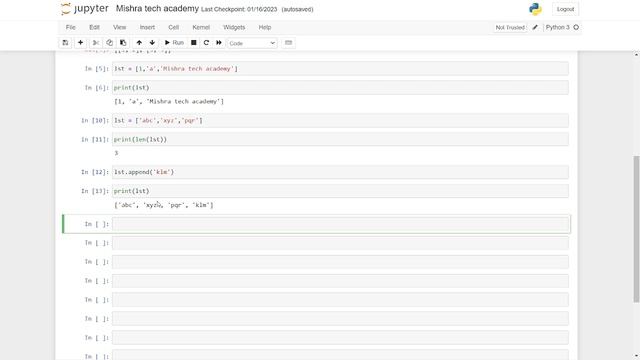The width and height of the screenshot is (640, 360).
Task: Move selected cell down arrow
Action: 152,43
